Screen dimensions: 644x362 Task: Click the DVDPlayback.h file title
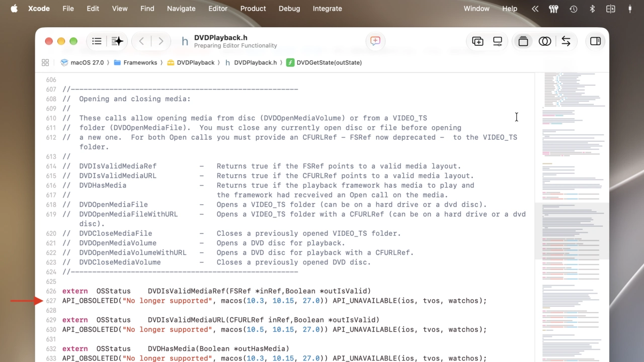[x=220, y=38]
